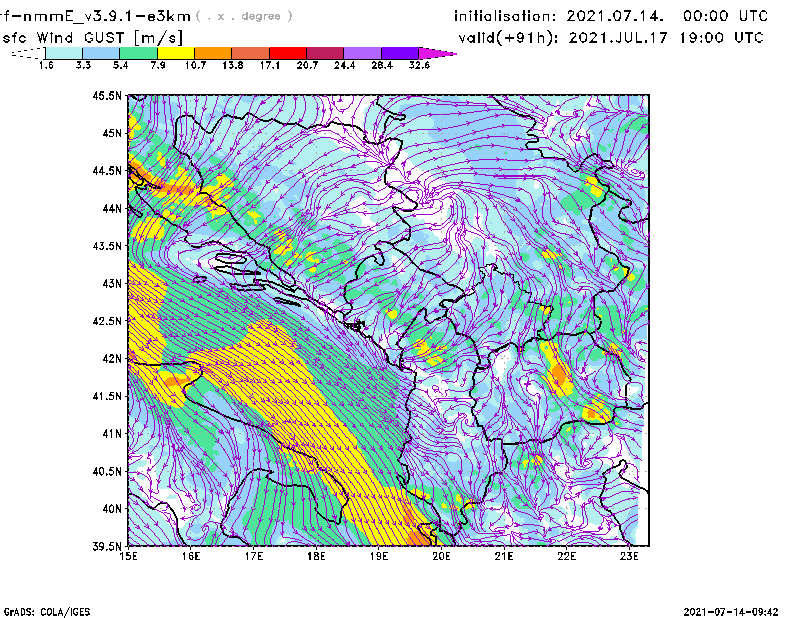Click the 41N latitude axis label
800x618 pixels.
[112, 433]
